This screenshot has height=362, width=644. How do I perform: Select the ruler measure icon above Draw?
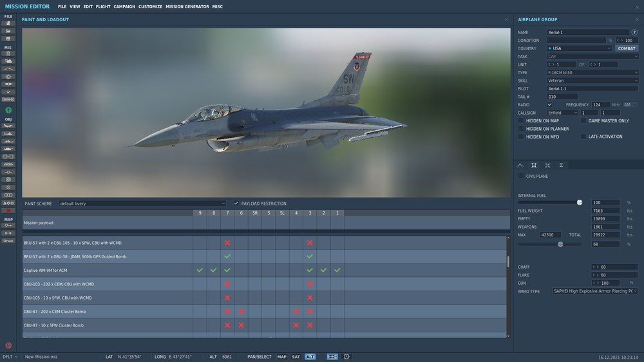pyautogui.click(x=8, y=233)
